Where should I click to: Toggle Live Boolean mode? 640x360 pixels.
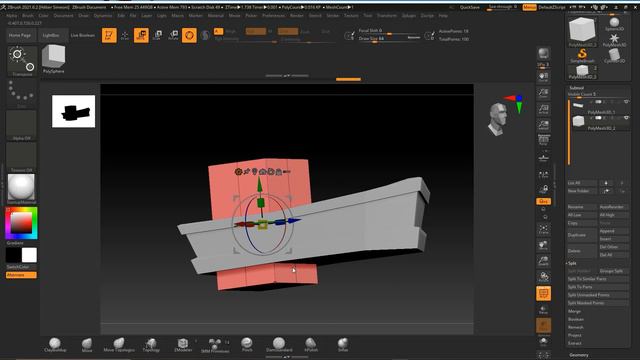[x=83, y=36]
